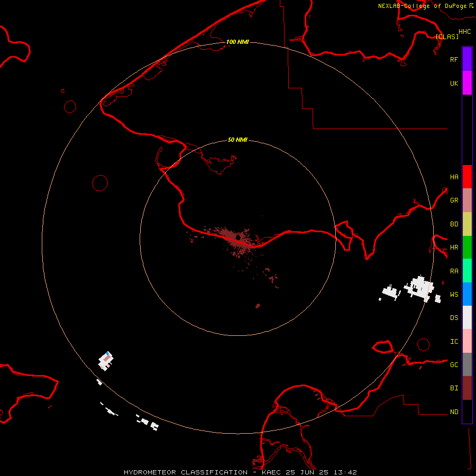Click the DS legend label

[454, 318]
